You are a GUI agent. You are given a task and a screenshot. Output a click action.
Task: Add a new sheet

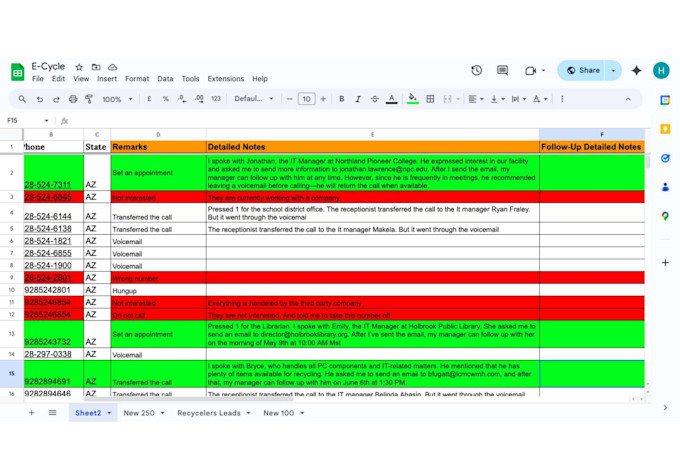tap(32, 413)
